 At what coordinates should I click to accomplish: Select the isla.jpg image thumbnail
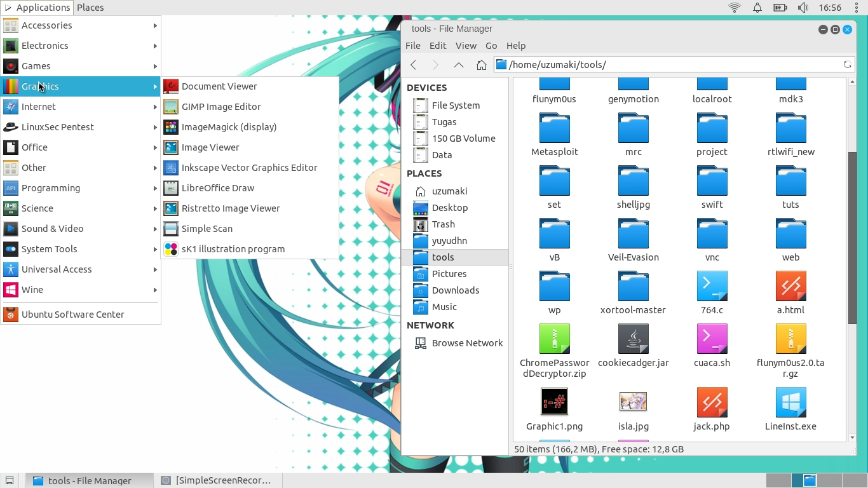(x=633, y=409)
